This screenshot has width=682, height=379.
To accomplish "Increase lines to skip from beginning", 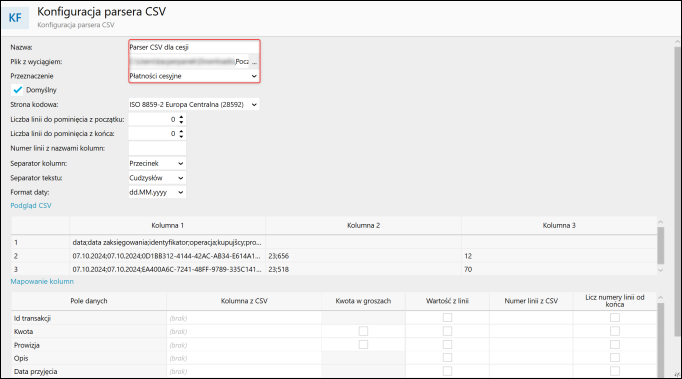I will [x=181, y=117].
